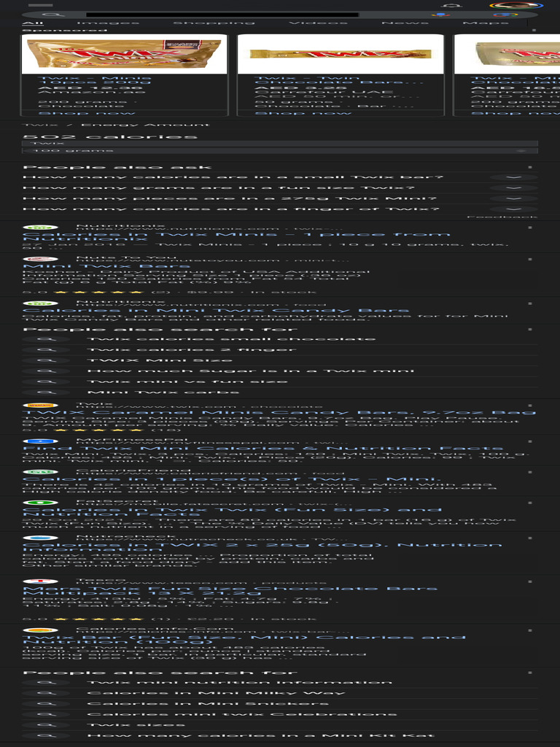Click the notifications bell icon
Image resolution: width=560 pixels, height=747 pixels.
pyautogui.click(x=451, y=6)
